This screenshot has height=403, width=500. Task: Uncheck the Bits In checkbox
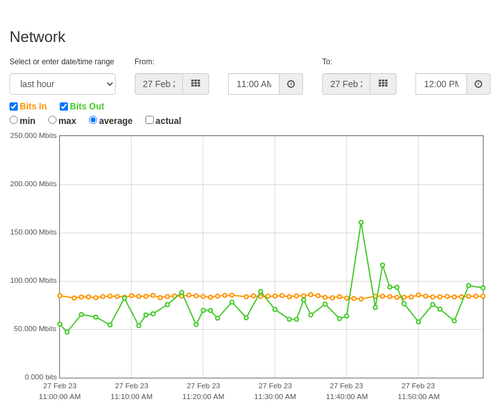(x=14, y=106)
